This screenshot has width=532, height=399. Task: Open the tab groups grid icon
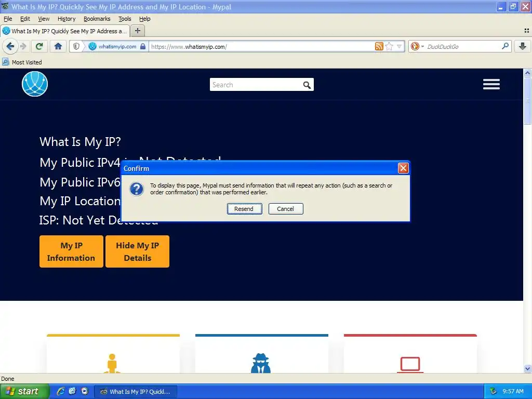(527, 31)
